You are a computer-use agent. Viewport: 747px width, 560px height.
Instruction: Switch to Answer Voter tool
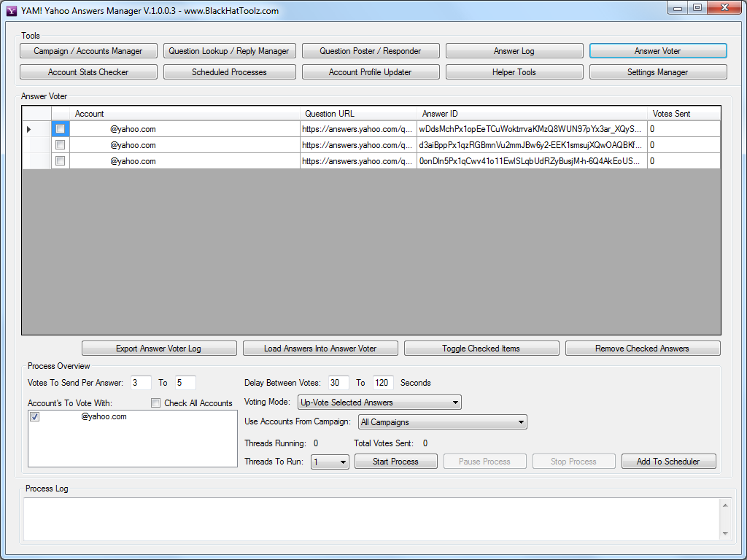pyautogui.click(x=657, y=51)
